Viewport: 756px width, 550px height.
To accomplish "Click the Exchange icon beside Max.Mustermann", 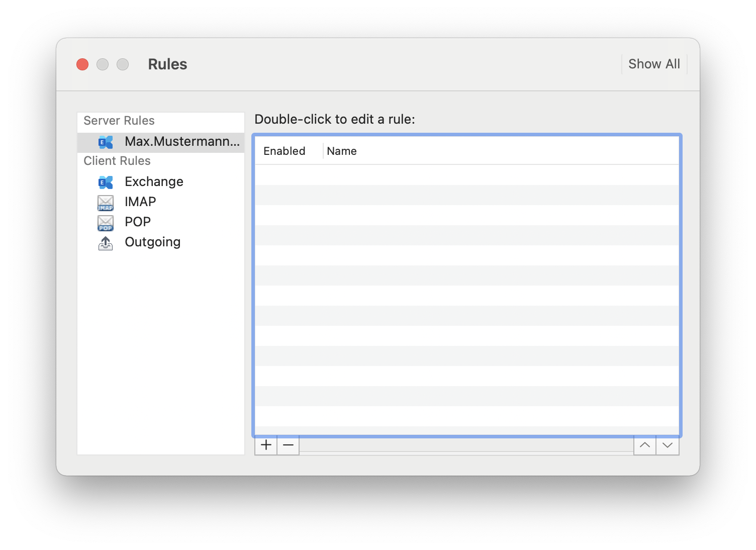I will tap(105, 142).
